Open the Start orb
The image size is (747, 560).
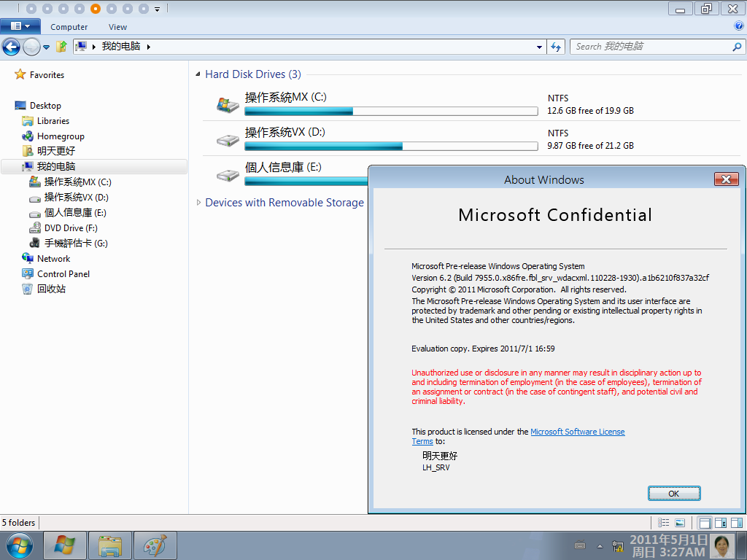pos(20,545)
